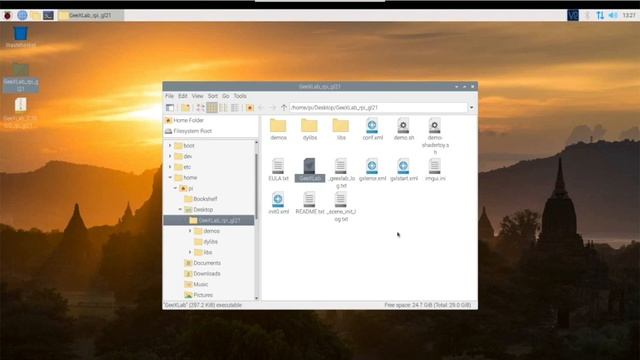Open the Sort menu
The image size is (640, 360).
pos(213,96)
